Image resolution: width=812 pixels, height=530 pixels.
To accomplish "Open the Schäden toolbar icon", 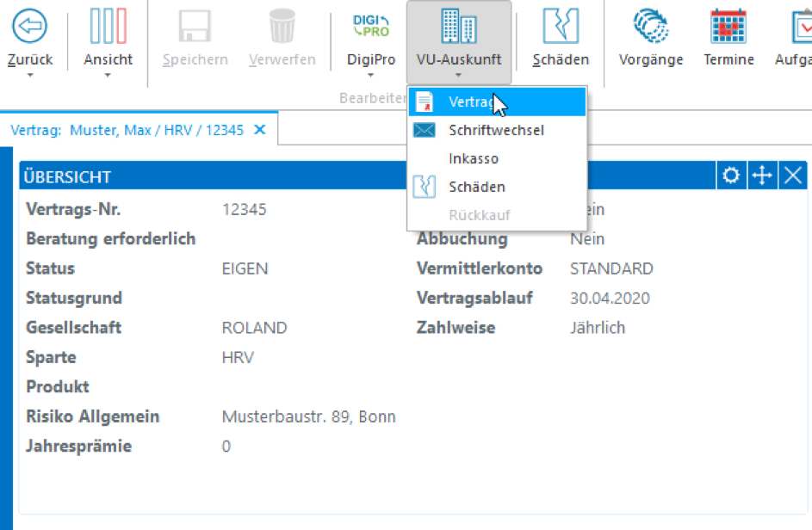I will click(561, 27).
